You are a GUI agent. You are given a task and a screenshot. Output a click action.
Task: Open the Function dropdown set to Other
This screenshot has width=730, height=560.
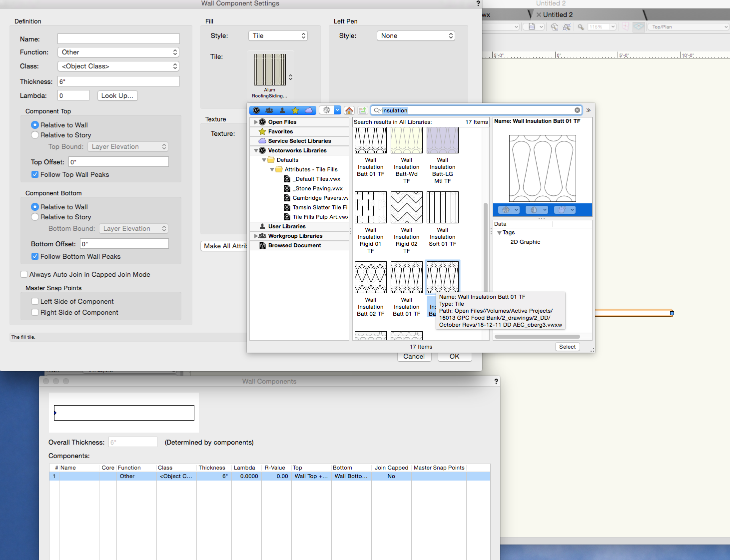118,52
